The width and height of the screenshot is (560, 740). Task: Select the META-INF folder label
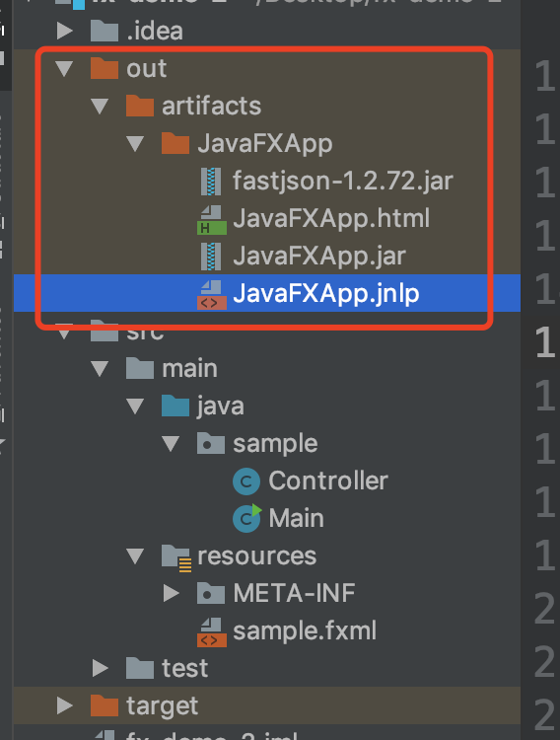[294, 593]
